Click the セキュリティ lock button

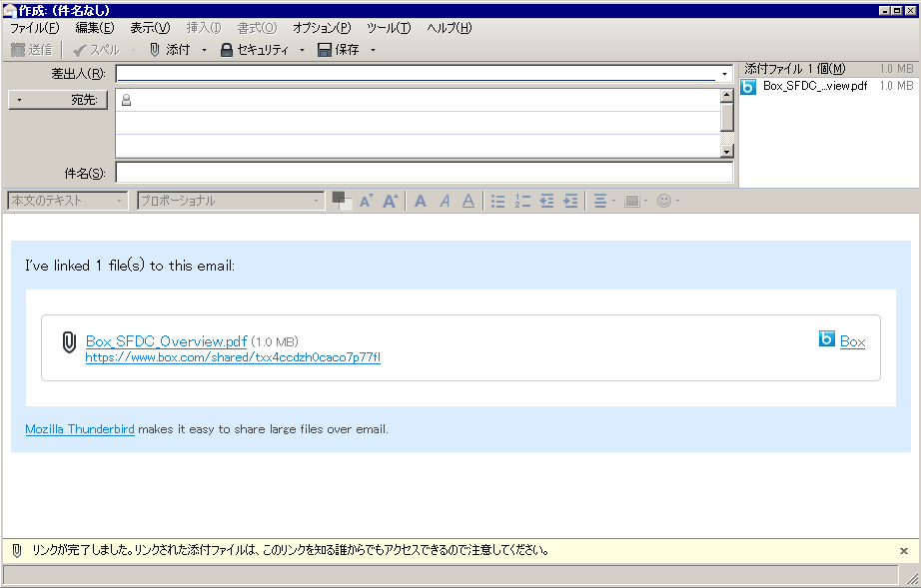coord(255,50)
